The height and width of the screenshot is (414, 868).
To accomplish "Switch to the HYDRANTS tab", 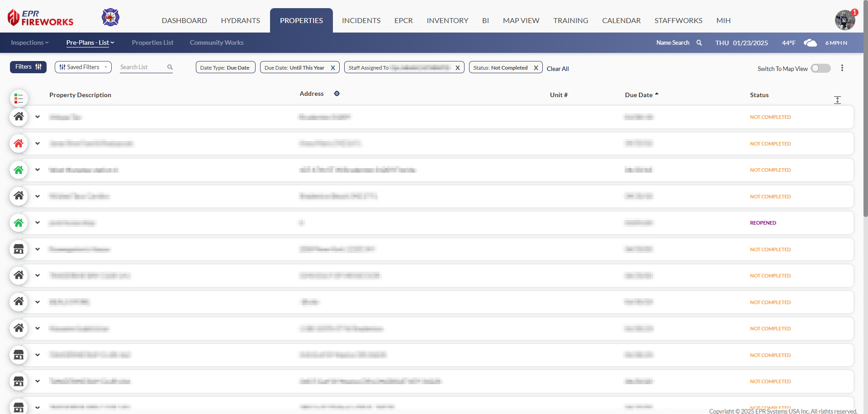I will coord(240,21).
